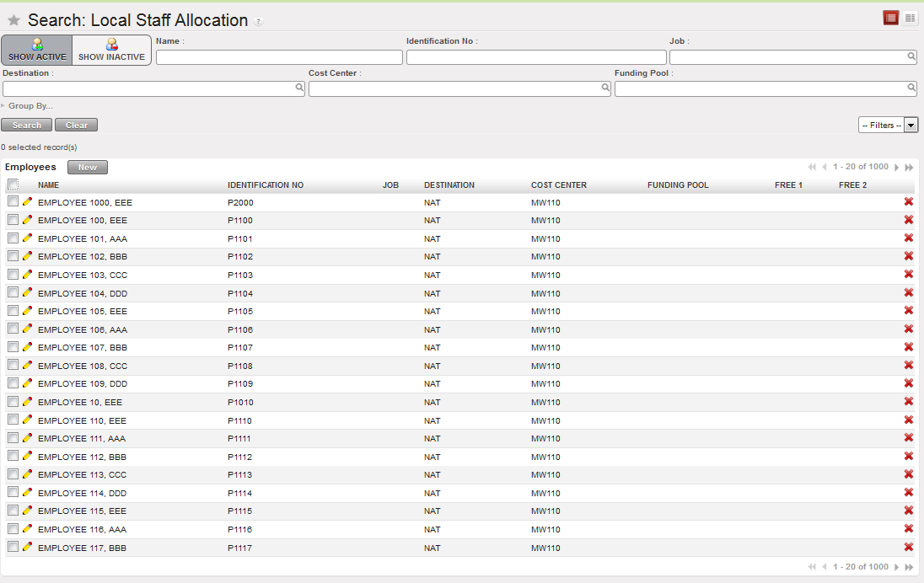Image resolution: width=924 pixels, height=583 pixels.
Task: Expand the Group By section
Action: point(27,106)
